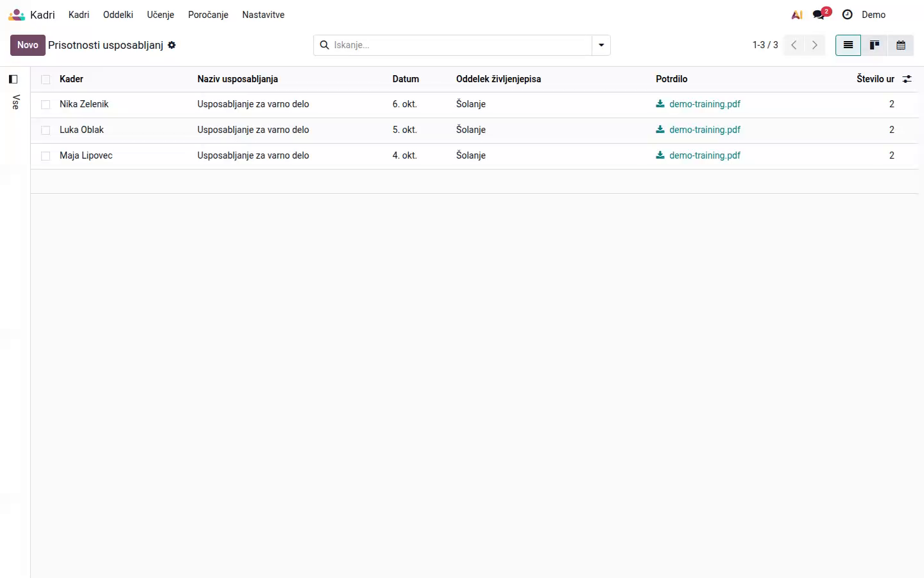Toggle the side panel icon
This screenshot has height=578, width=924.
[x=13, y=79]
